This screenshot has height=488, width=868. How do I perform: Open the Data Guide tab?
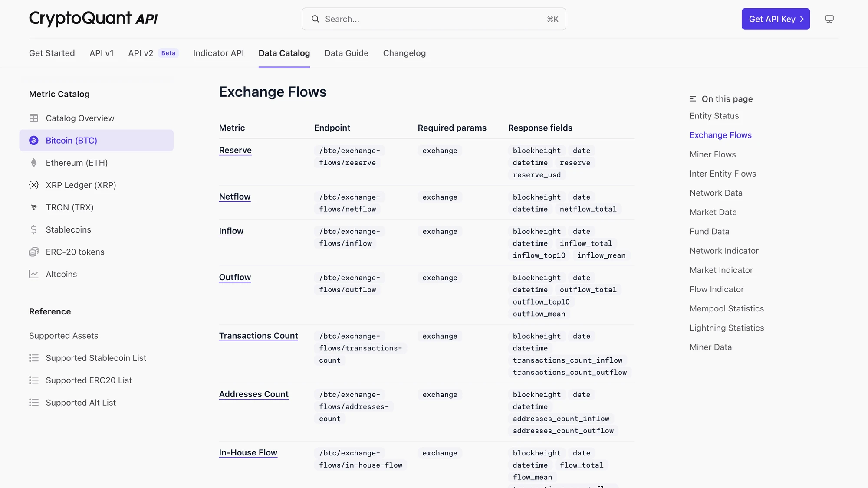coord(346,53)
